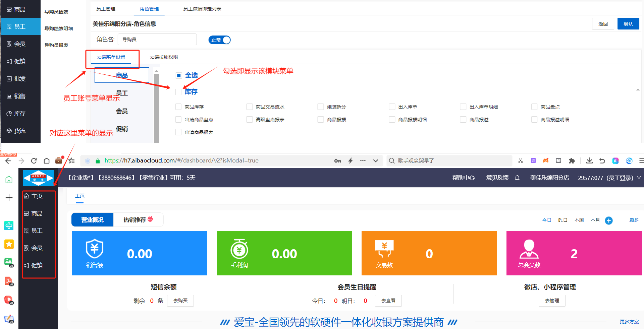
Task: Check the 全选 checkbox
Action: (179, 75)
